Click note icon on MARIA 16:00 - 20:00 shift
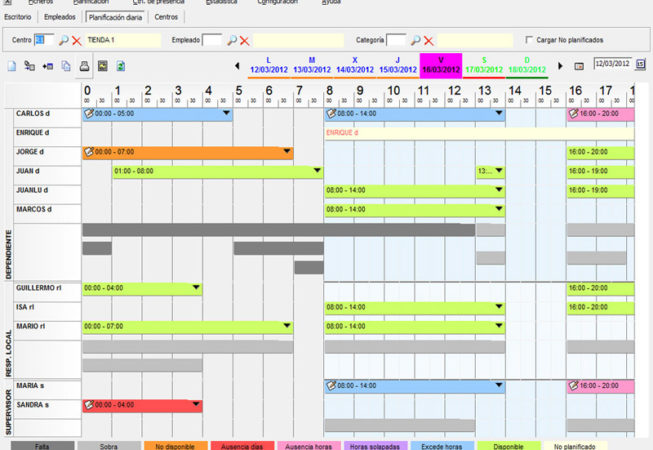The height and width of the screenshot is (450, 653). [x=573, y=385]
